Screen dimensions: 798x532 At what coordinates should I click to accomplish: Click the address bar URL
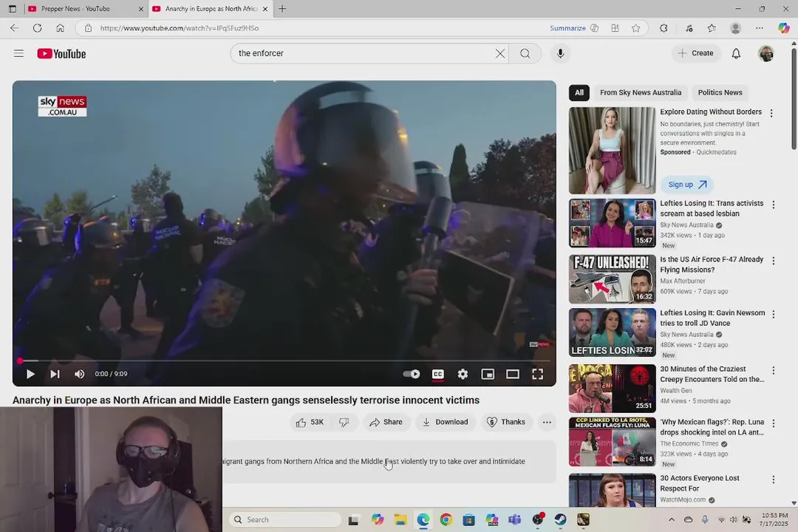click(179, 28)
